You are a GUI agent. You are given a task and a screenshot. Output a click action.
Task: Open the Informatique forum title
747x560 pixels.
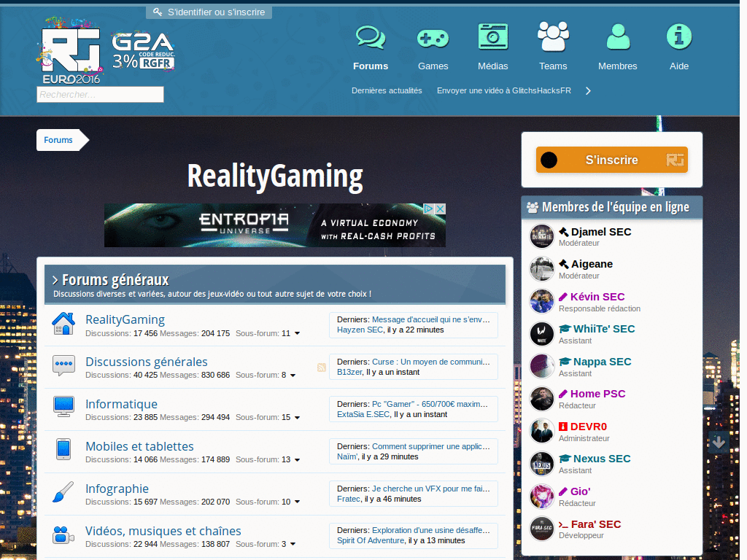(122, 404)
